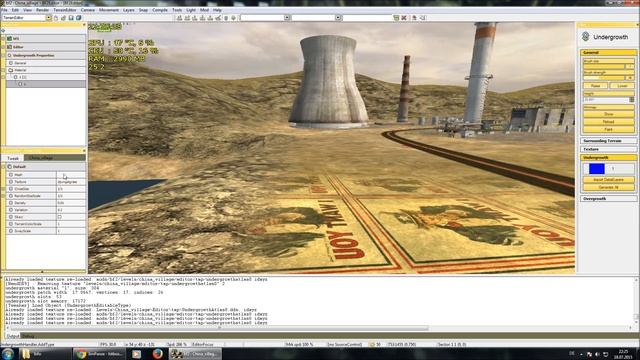This screenshot has height=360, width=640.
Task: Click the fourth terrain tool icon in toolbar
Action: [202, 18]
